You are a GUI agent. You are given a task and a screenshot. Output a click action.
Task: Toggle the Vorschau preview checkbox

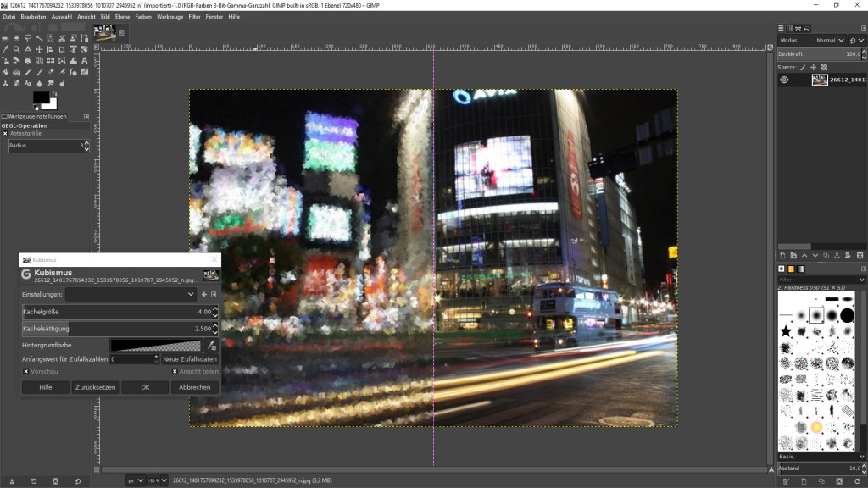pyautogui.click(x=26, y=371)
